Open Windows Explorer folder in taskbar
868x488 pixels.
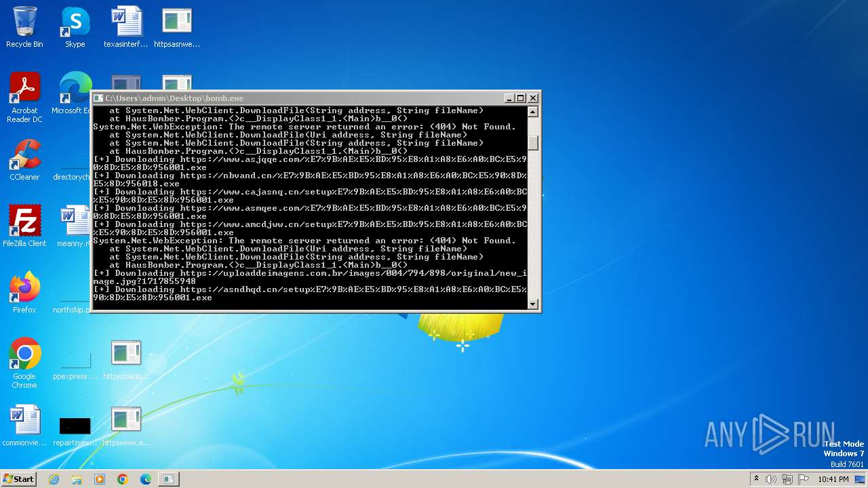pyautogui.click(x=77, y=479)
